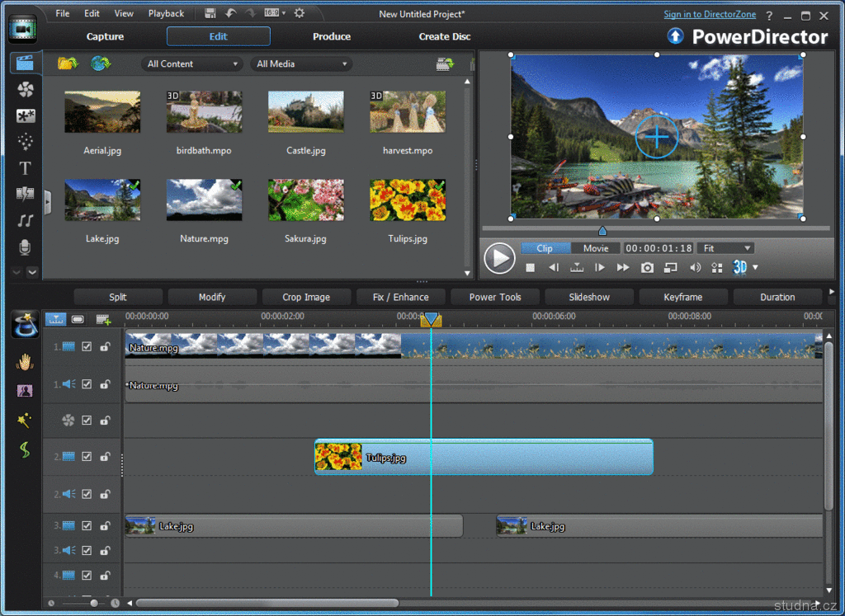Expand the All Content dropdown
Screen dimensions: 845x616
coord(191,63)
